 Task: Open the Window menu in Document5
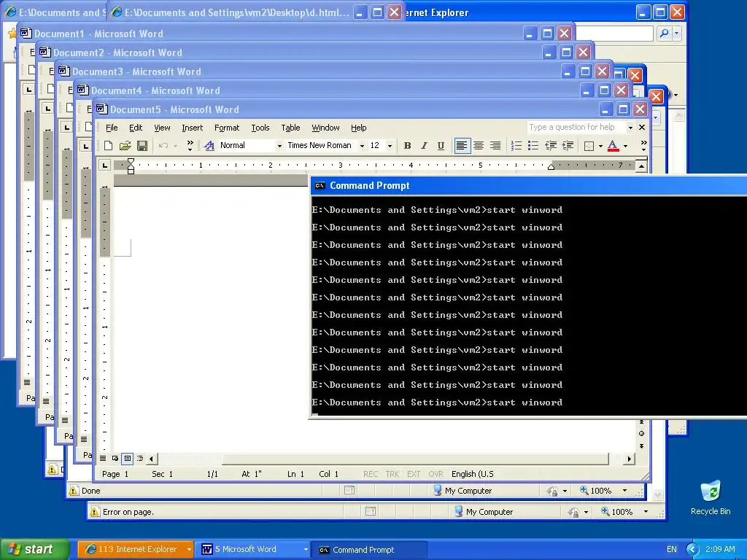[x=325, y=128]
